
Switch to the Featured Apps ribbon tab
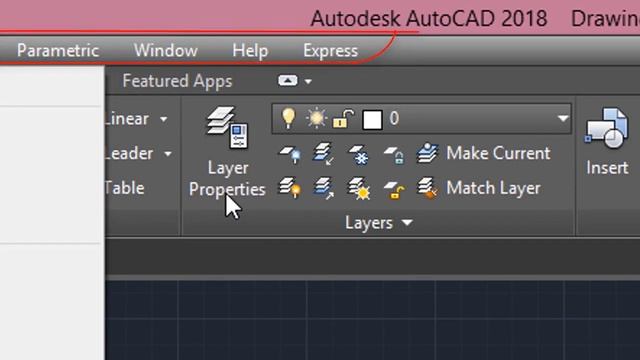(177, 81)
